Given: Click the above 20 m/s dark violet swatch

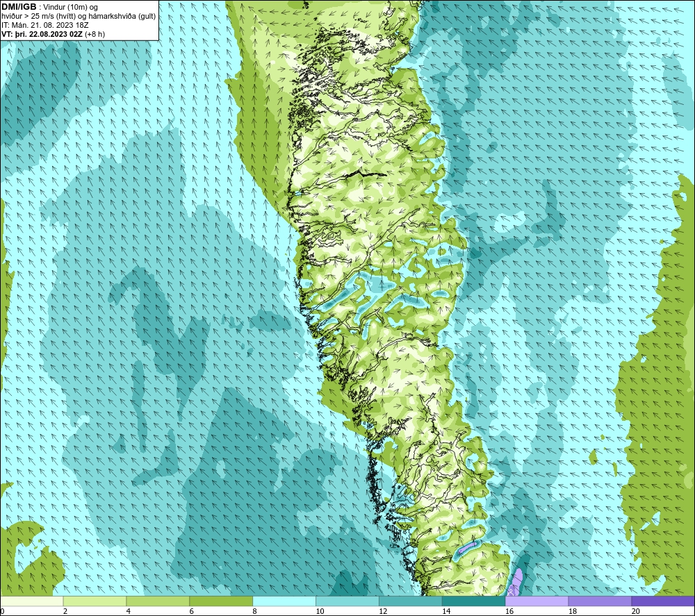Looking at the screenshot, I should point(663,601).
